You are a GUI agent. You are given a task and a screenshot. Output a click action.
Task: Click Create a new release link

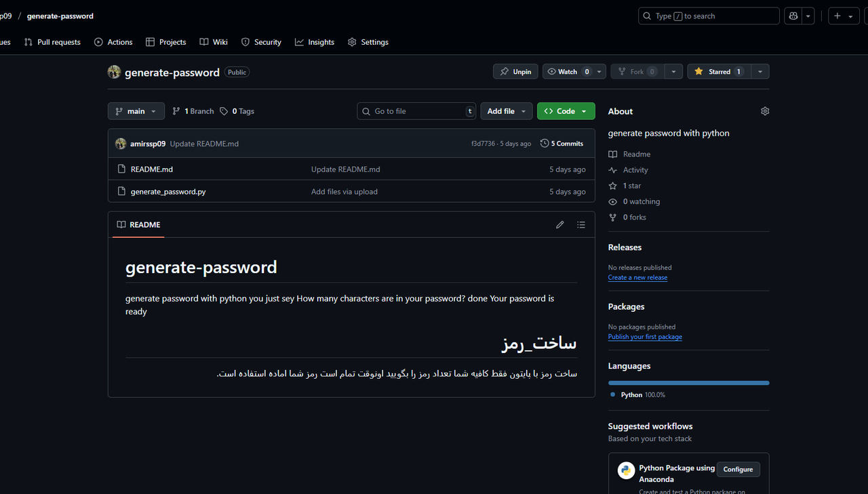(637, 278)
